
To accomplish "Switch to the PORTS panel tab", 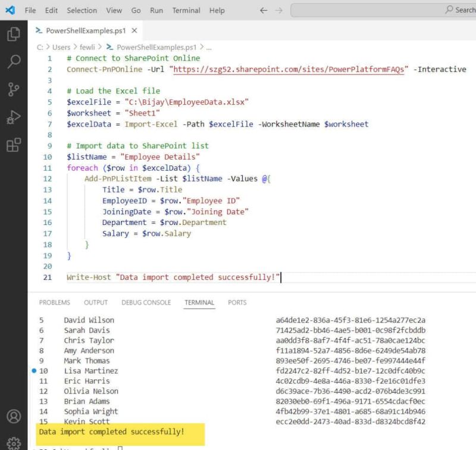I will point(237,302).
